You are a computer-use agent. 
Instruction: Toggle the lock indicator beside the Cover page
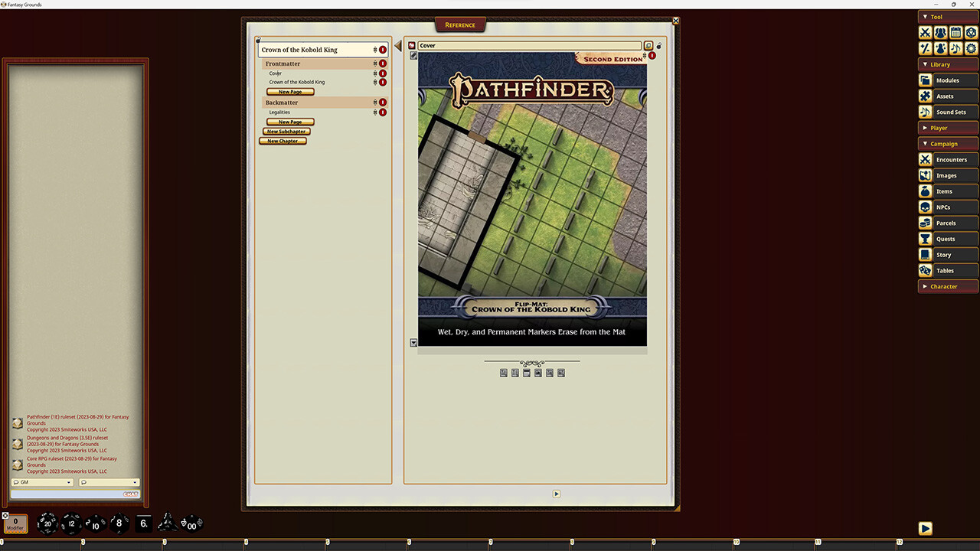pos(382,73)
